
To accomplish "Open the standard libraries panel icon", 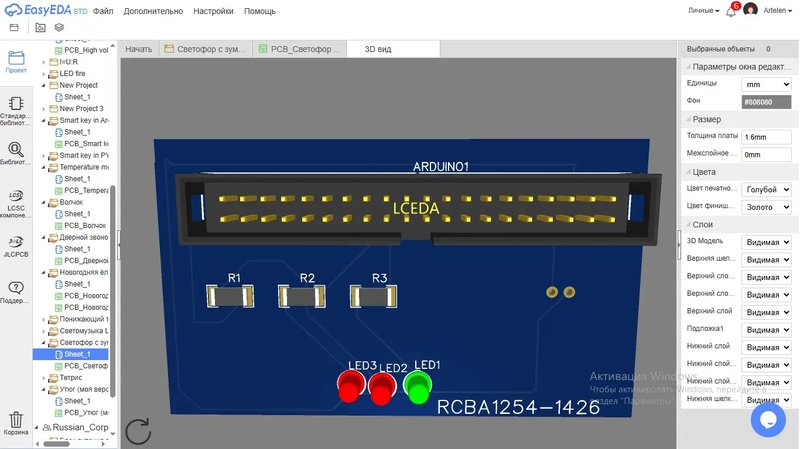I will click(x=16, y=110).
